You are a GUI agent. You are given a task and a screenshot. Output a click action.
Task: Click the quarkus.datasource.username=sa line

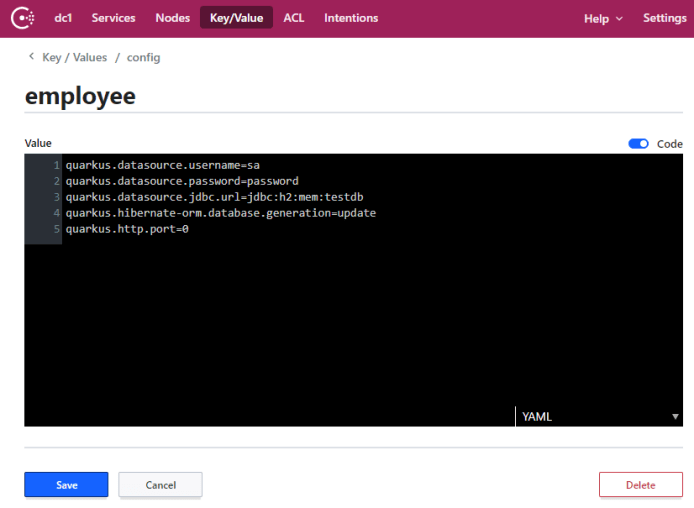pyautogui.click(x=163, y=165)
